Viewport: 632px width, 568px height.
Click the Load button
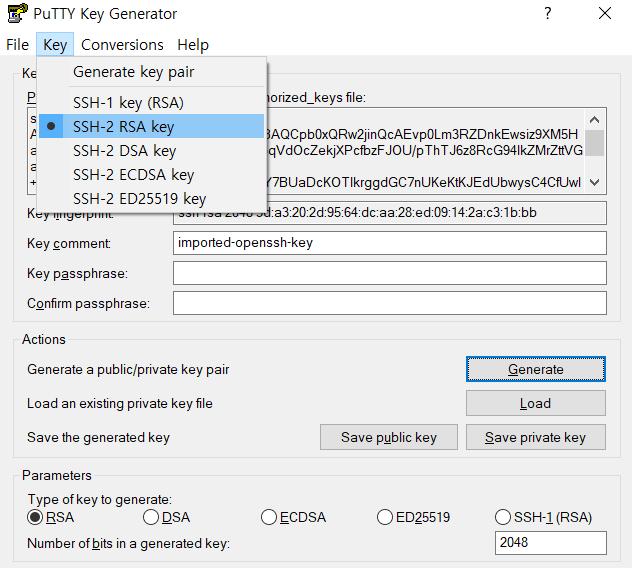(x=536, y=403)
